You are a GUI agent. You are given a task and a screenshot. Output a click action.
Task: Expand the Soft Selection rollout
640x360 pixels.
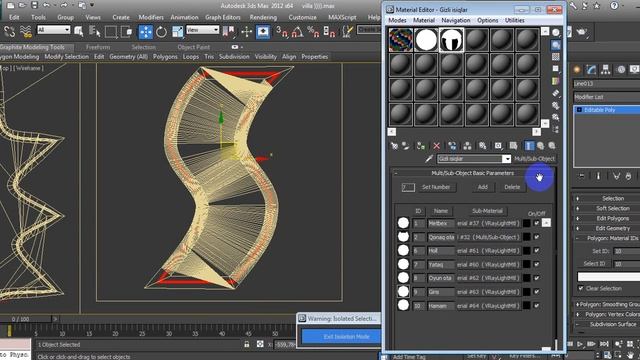click(x=607, y=208)
